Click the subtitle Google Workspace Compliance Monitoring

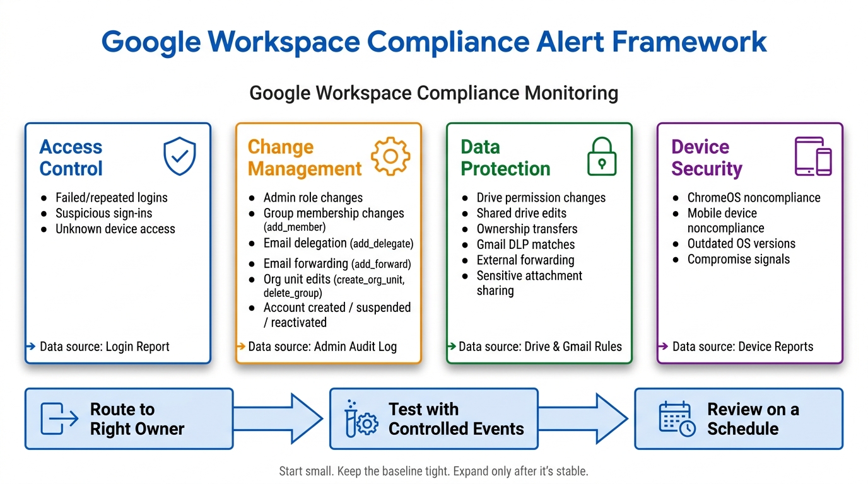[434, 93]
